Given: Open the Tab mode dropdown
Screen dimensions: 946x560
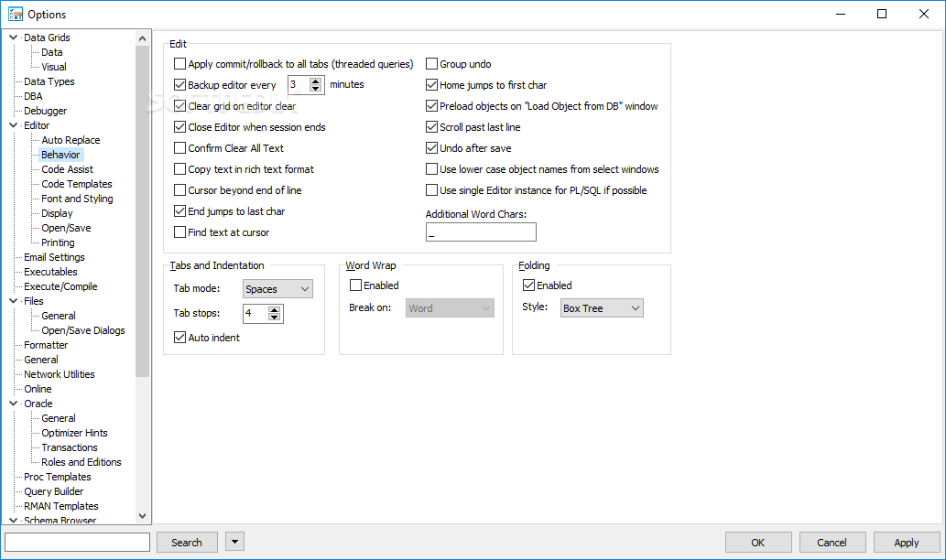Looking at the screenshot, I should tap(277, 289).
